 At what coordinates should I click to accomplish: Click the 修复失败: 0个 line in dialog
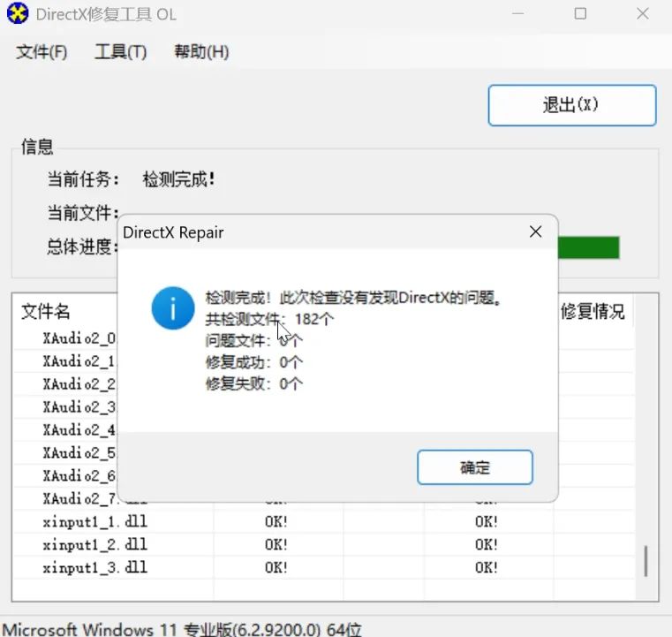click(253, 383)
